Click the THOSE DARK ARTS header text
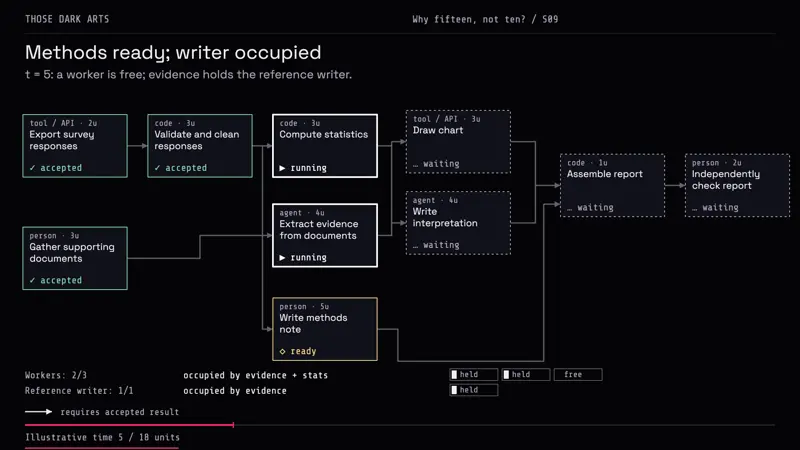800x450 pixels. coord(67,19)
